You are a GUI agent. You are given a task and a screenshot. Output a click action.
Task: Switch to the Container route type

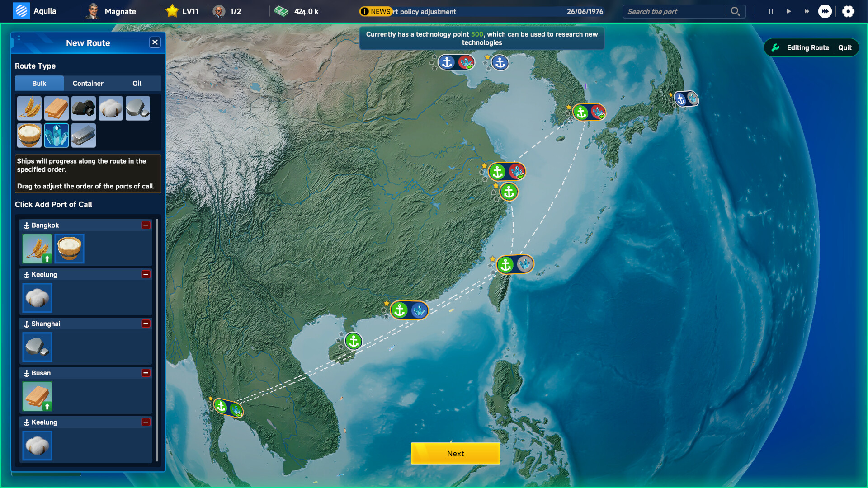coord(88,83)
